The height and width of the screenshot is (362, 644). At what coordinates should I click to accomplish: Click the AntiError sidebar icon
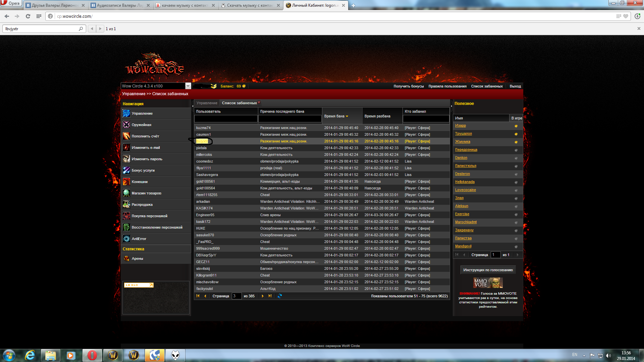[126, 239]
